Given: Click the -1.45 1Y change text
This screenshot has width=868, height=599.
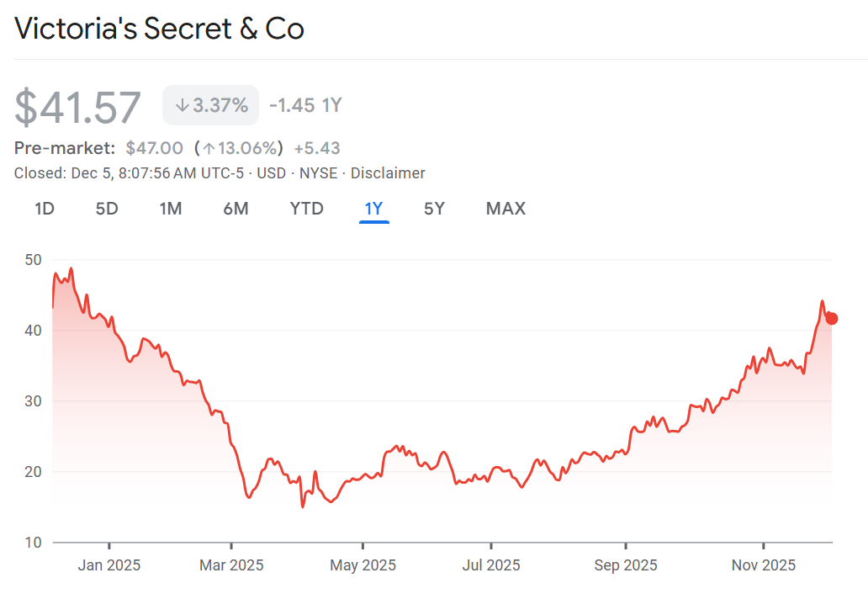Looking at the screenshot, I should [x=305, y=105].
